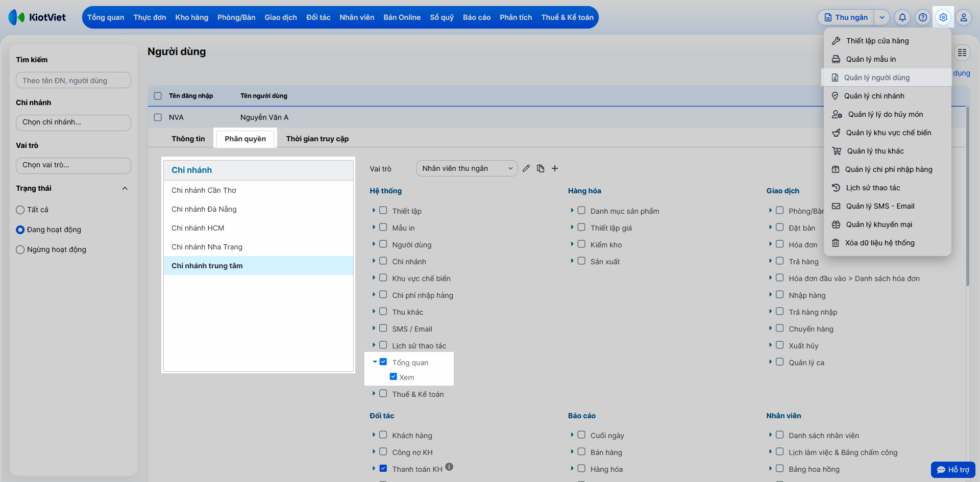This screenshot has width=980, height=482.
Task: Click the help question mark icon
Action: pos(923,17)
